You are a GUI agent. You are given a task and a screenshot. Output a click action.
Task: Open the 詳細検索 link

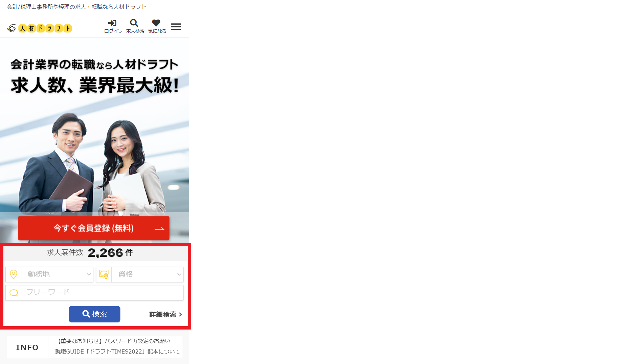[x=165, y=314]
